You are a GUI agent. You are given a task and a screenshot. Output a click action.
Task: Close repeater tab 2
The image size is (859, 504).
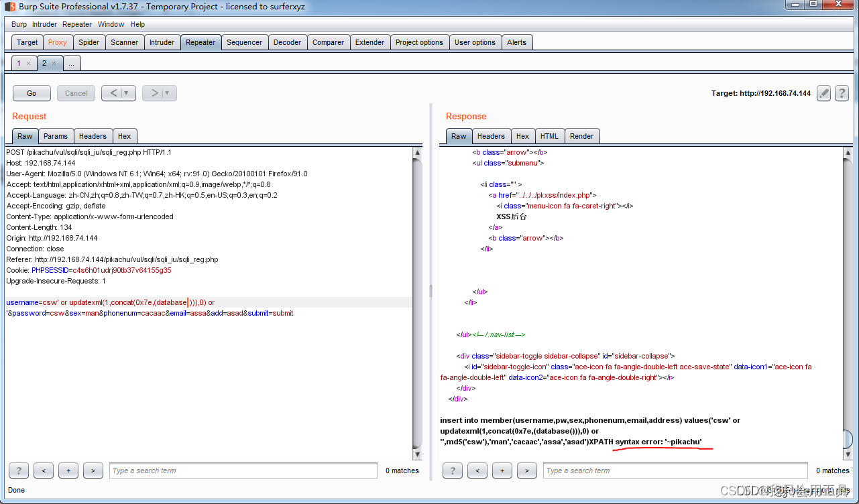[54, 63]
